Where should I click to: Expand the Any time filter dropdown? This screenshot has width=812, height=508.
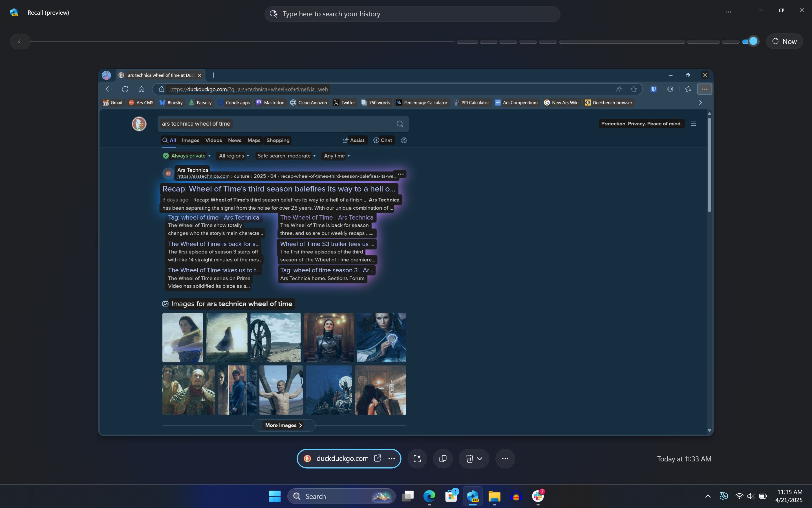(x=337, y=156)
